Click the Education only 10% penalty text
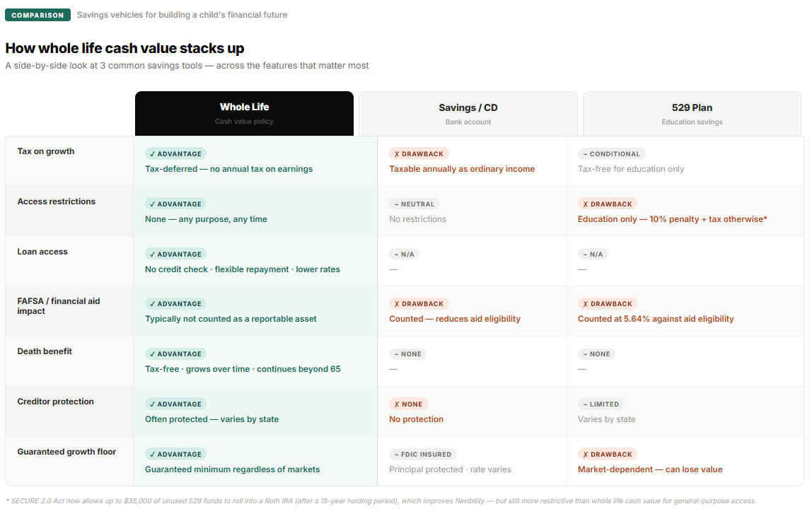This screenshot has width=812, height=509. click(672, 219)
